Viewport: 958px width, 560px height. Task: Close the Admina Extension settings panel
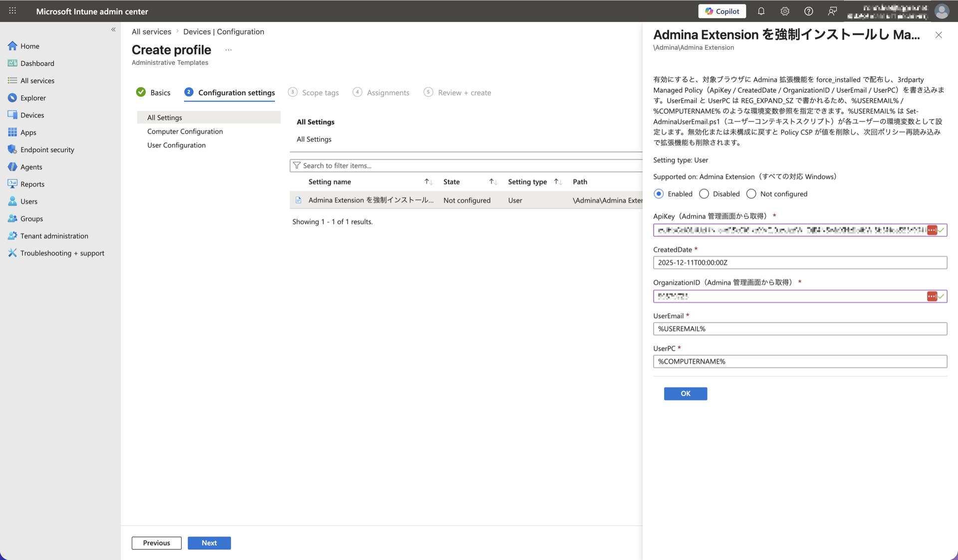pyautogui.click(x=939, y=35)
